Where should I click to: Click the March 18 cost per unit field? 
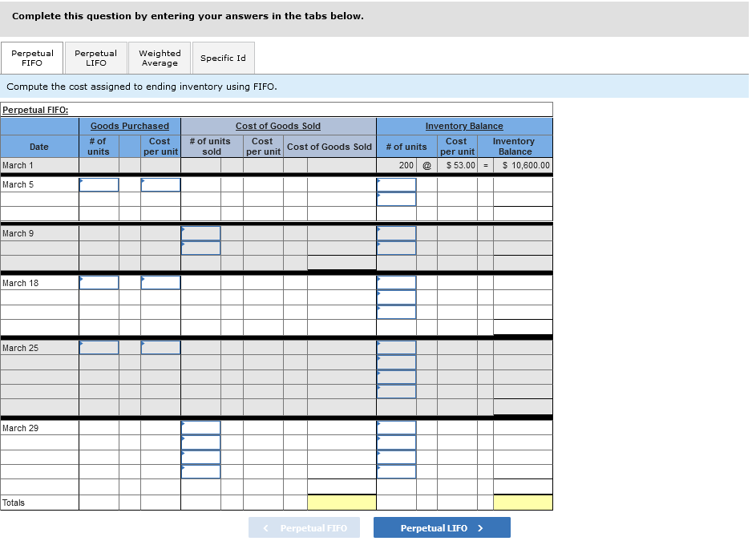click(160, 282)
